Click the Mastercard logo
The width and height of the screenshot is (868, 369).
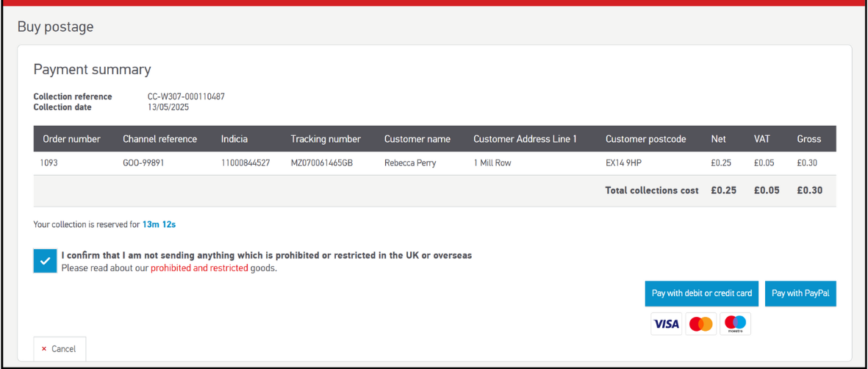[x=701, y=324]
